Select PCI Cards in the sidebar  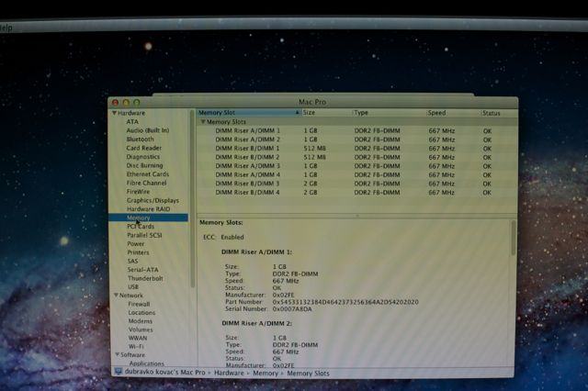tap(141, 226)
